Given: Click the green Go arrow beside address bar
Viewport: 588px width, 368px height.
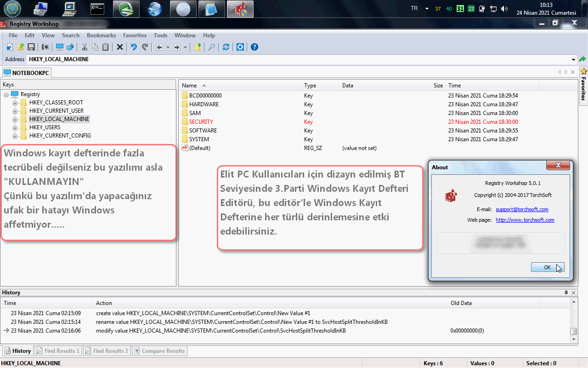Looking at the screenshot, I should coord(582,59).
